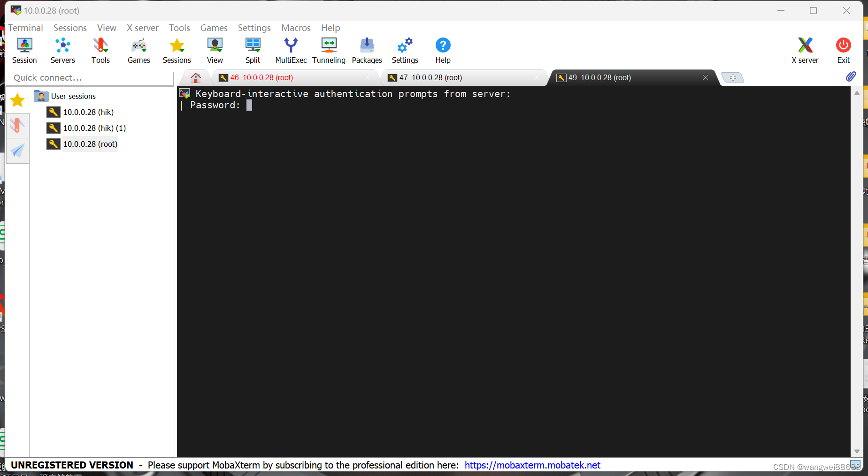Open the paperclip attachment icon
This screenshot has height=476, width=868.
click(851, 76)
